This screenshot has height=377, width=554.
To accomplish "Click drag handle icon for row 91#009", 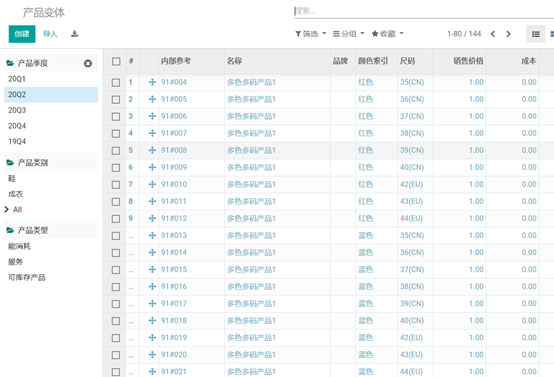I will [152, 167].
